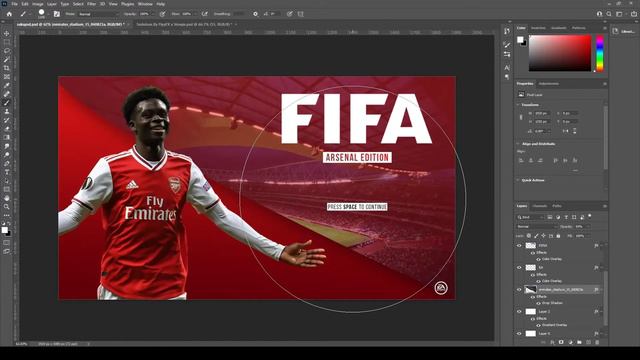
Task: Toggle Gradient Overlay effect visibility
Action: pos(538,325)
